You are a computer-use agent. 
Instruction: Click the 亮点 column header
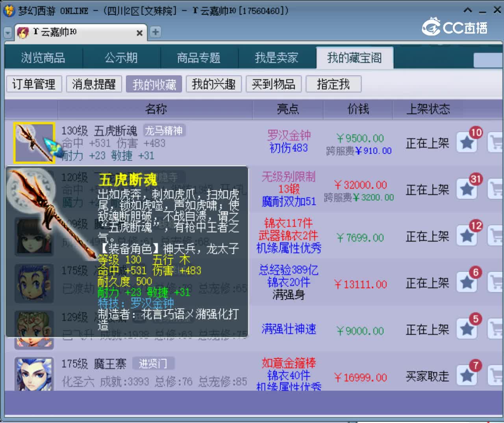(x=288, y=109)
